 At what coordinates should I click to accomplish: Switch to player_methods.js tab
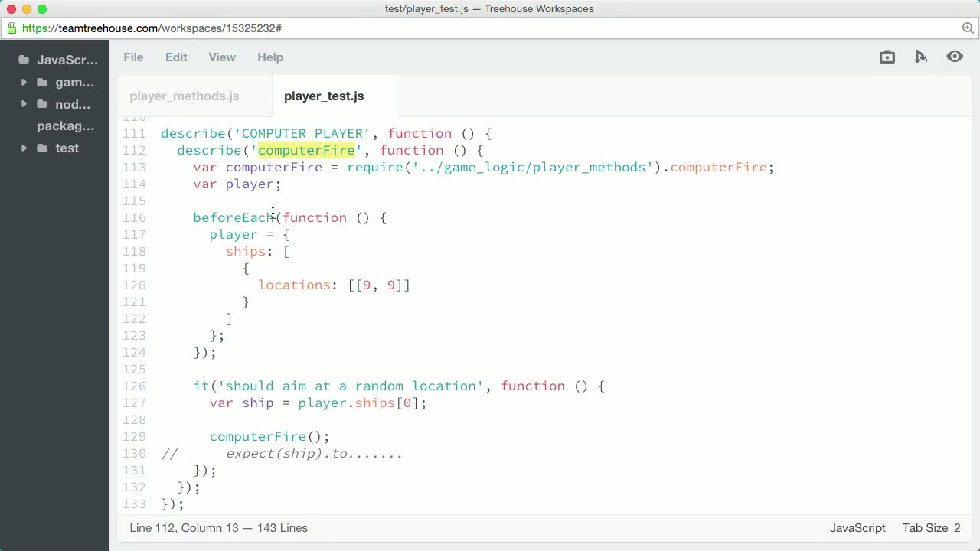point(185,96)
